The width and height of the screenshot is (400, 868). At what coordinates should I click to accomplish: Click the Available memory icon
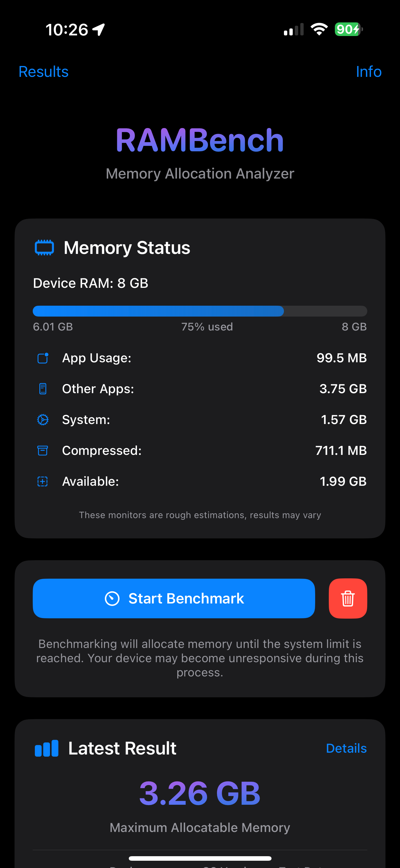pos(42,481)
